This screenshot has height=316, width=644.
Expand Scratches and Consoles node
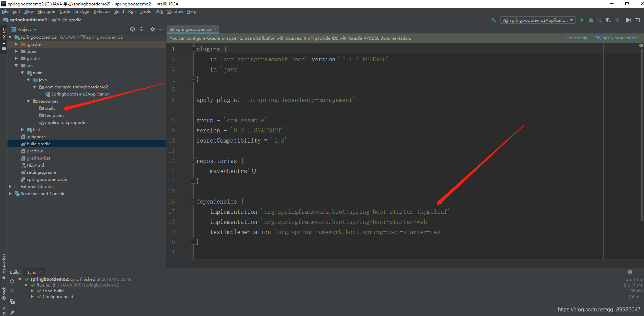coord(10,194)
